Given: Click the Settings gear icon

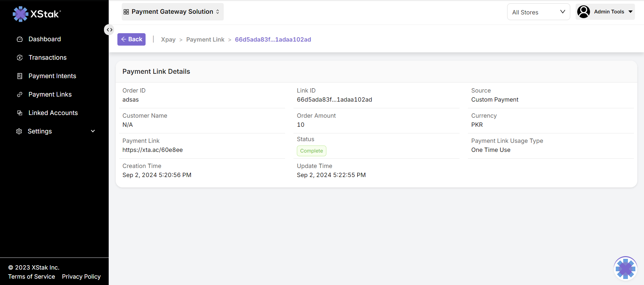Looking at the screenshot, I should [19, 131].
